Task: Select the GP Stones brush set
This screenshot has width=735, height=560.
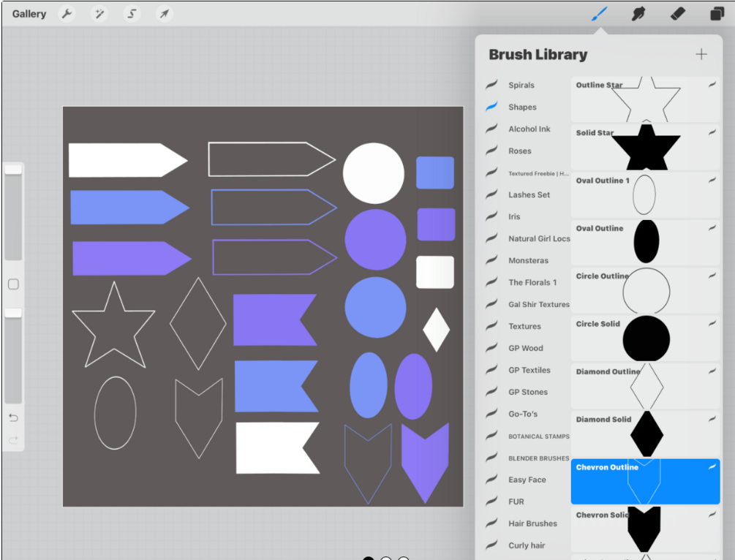Action: point(527,392)
